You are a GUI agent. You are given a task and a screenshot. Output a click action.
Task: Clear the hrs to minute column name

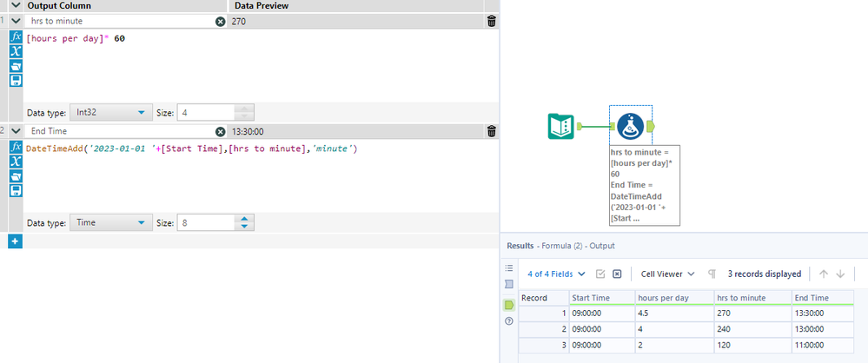pyautogui.click(x=221, y=22)
